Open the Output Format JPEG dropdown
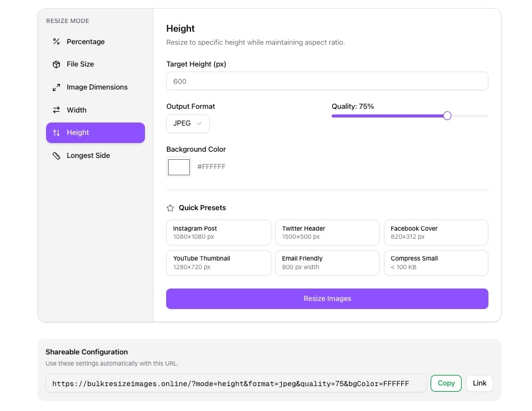532x411 pixels. pos(187,124)
